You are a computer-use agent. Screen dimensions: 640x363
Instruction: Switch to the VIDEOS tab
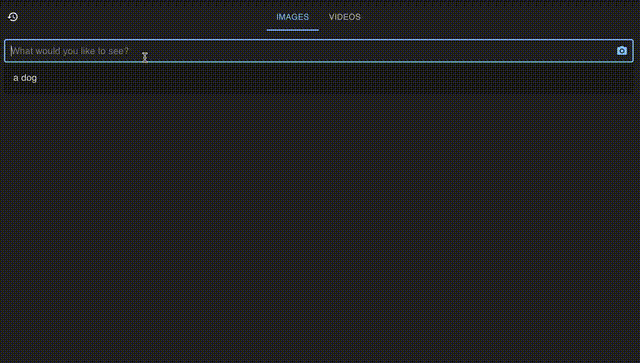(x=344, y=17)
